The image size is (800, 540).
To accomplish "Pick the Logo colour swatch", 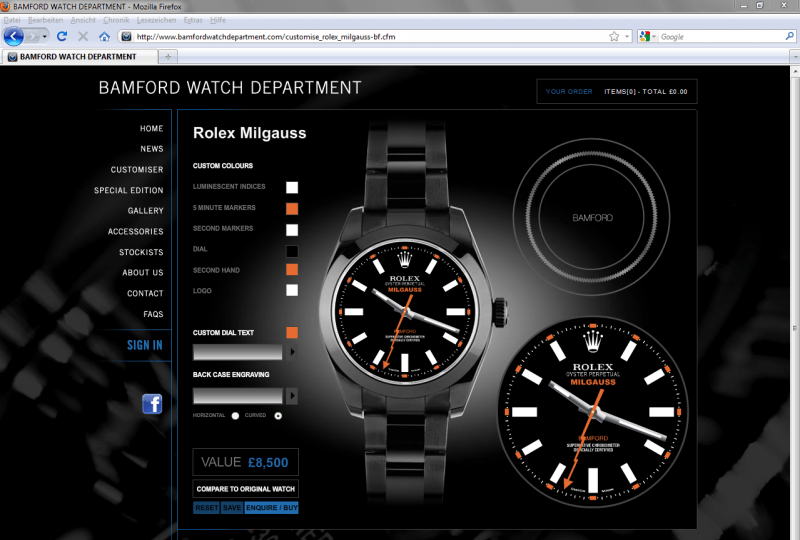I will pos(292,290).
